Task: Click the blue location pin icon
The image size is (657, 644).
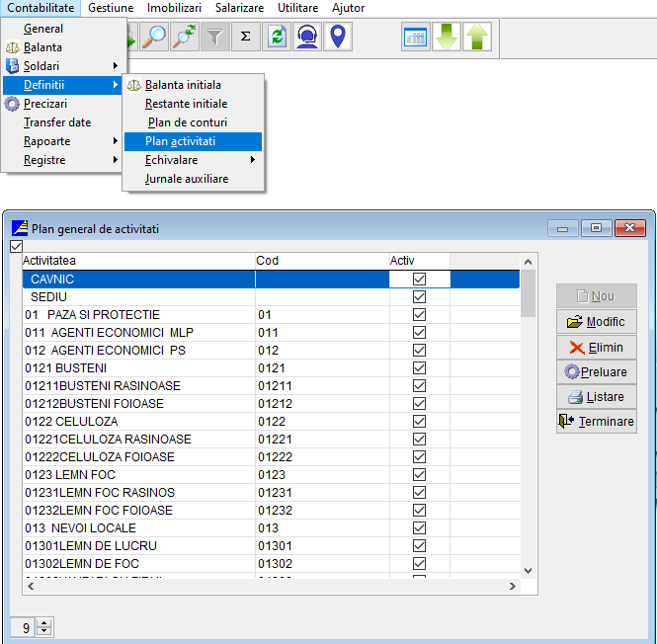Action: point(339,38)
